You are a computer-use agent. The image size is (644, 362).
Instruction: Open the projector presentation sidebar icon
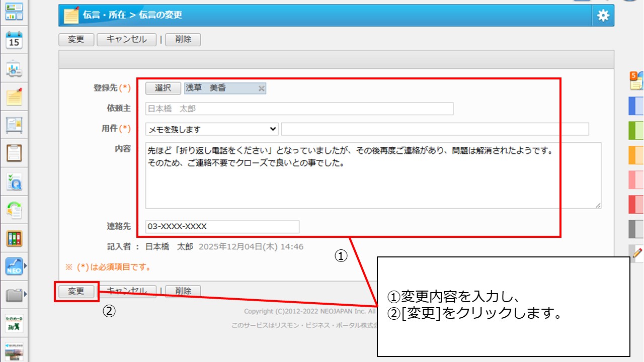pos(14,69)
